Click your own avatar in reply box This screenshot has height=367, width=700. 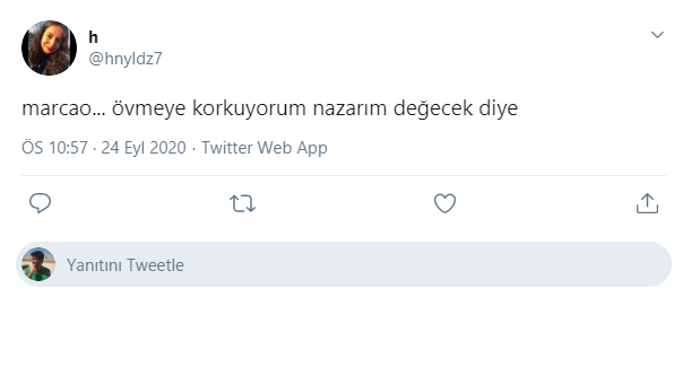38,264
